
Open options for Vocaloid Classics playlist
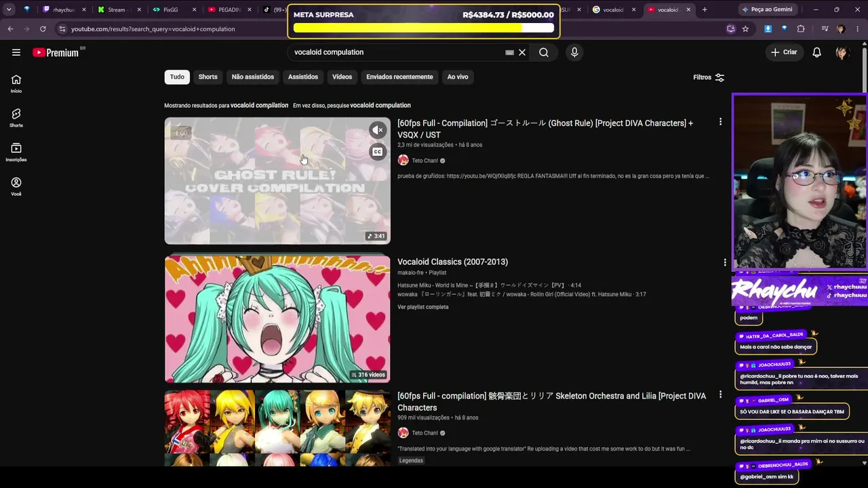(x=724, y=262)
